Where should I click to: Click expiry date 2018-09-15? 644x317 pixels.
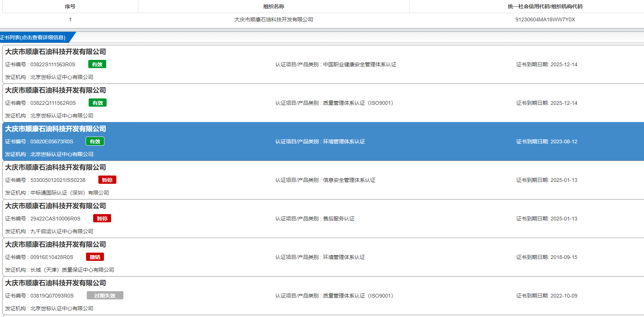[564, 257]
